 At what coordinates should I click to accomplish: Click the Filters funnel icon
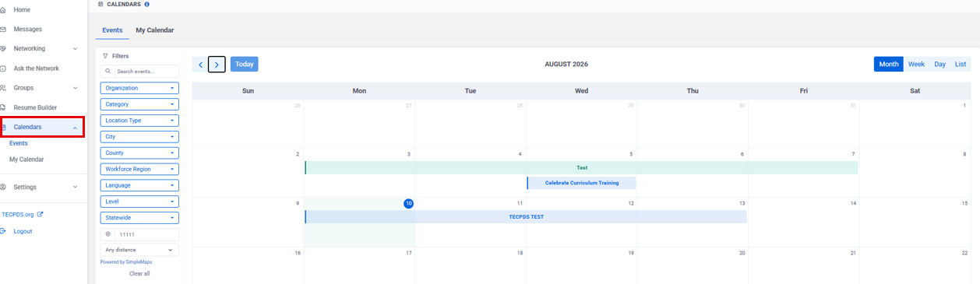pos(105,56)
